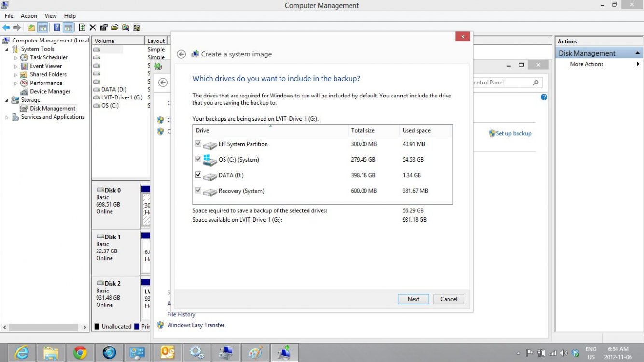
Task: Click the search magnifier in Control Panel search box
Action: coord(536,83)
